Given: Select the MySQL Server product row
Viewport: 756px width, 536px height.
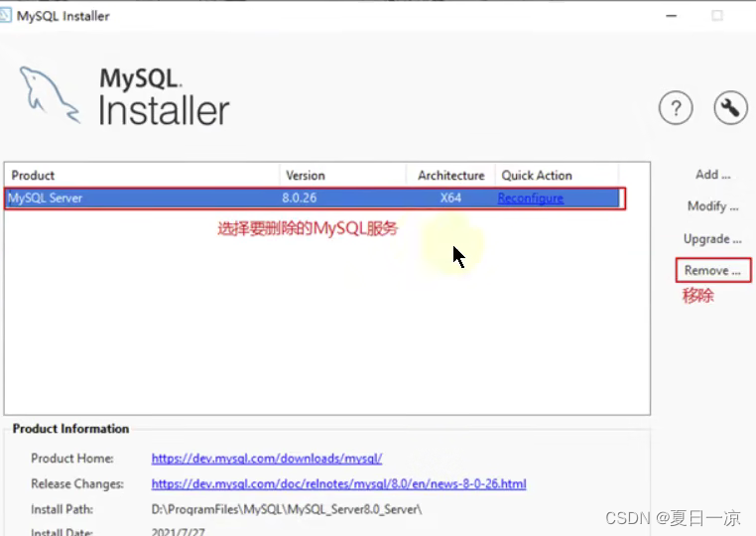Looking at the screenshot, I should click(314, 199).
